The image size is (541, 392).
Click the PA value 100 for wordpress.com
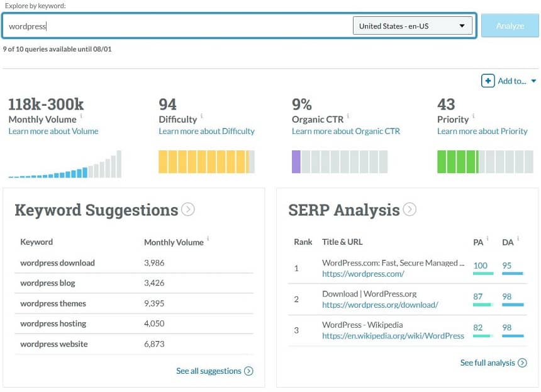[480, 266]
